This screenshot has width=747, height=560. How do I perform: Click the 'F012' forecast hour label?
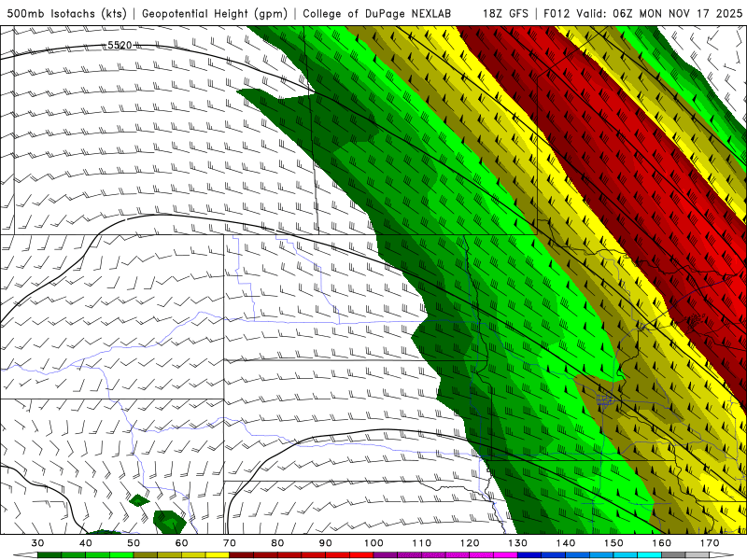557,13
